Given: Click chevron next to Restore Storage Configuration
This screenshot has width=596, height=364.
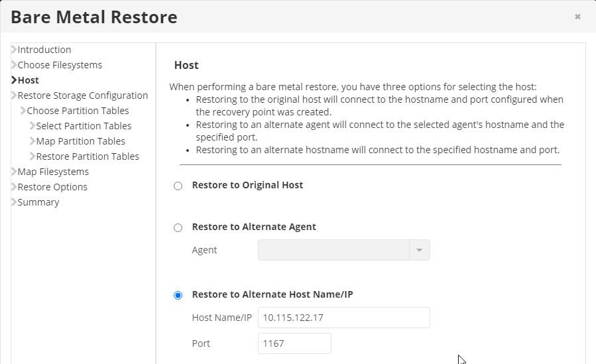Looking at the screenshot, I should [14, 95].
